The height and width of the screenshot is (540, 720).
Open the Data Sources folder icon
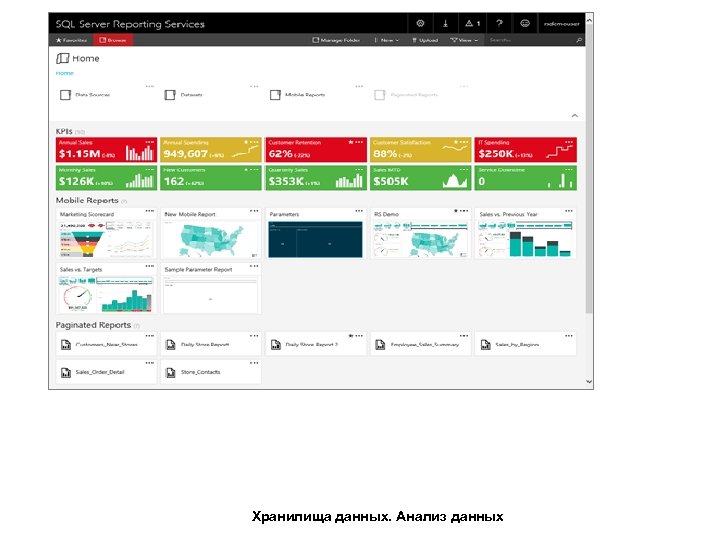(x=65, y=95)
